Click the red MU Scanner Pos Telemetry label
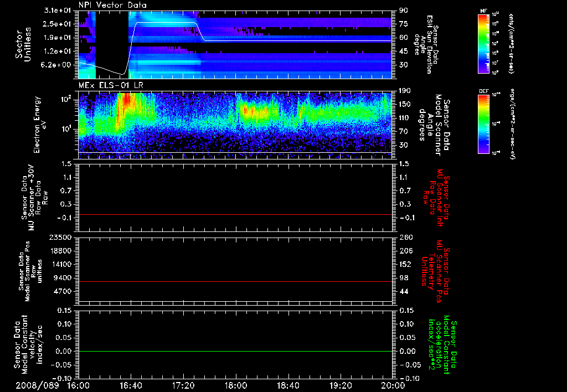The image size is (567, 392). tap(435, 271)
